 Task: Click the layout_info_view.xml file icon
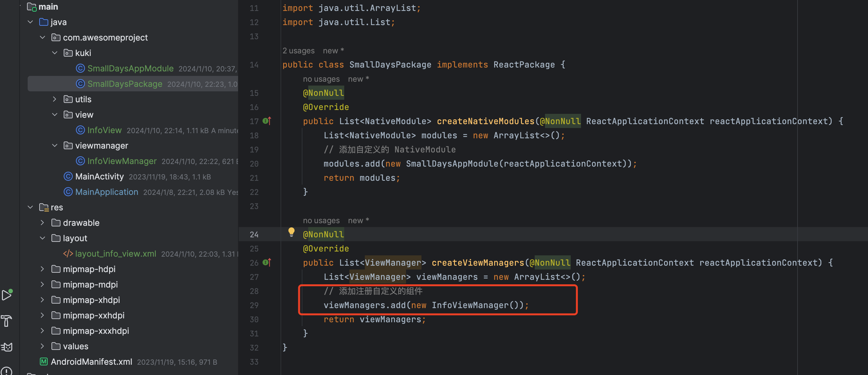[68, 253]
